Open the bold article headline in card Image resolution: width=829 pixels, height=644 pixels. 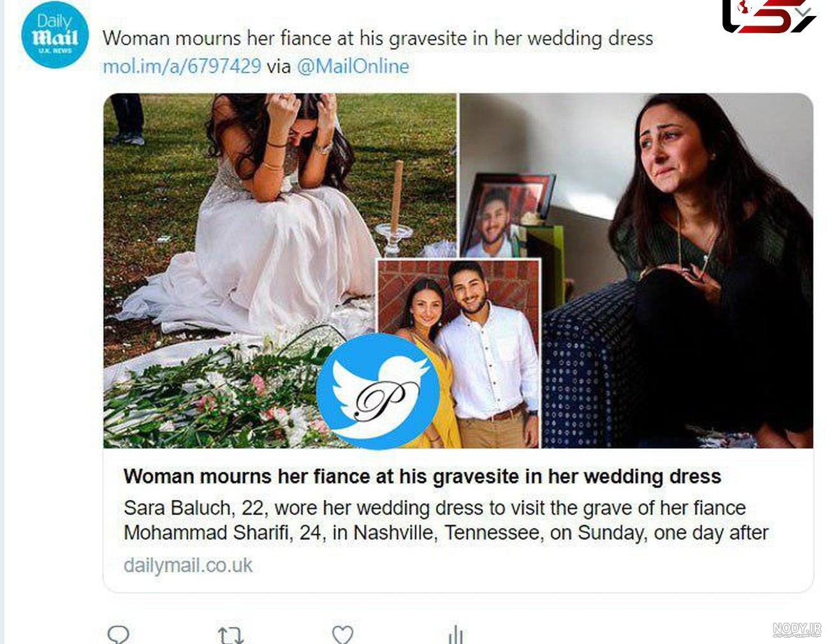[422, 476]
